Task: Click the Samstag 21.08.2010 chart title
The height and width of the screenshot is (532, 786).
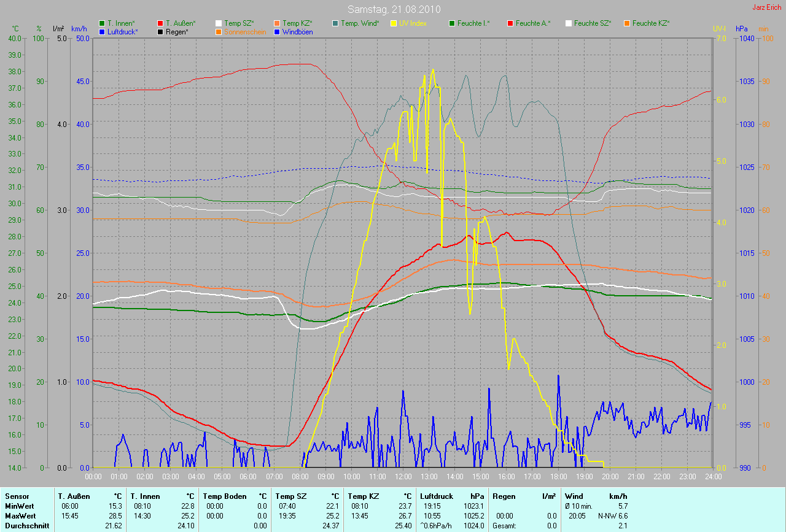Action: click(392, 9)
